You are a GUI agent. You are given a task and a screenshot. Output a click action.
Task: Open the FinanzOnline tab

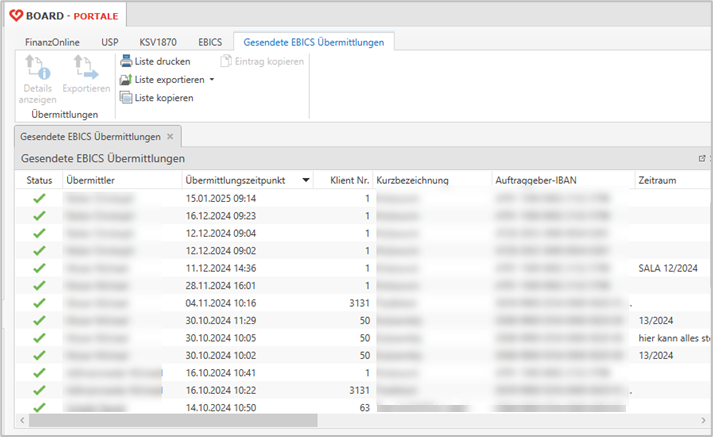pyautogui.click(x=53, y=42)
